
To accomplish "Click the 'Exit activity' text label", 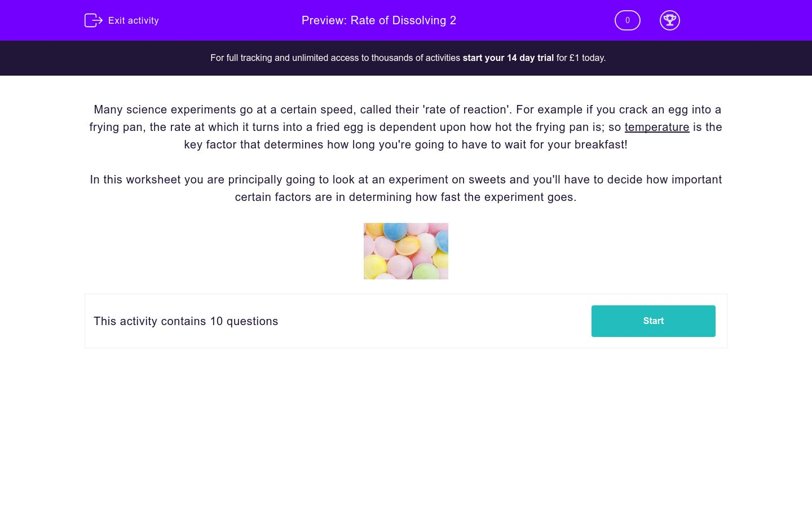I will tap(134, 20).
